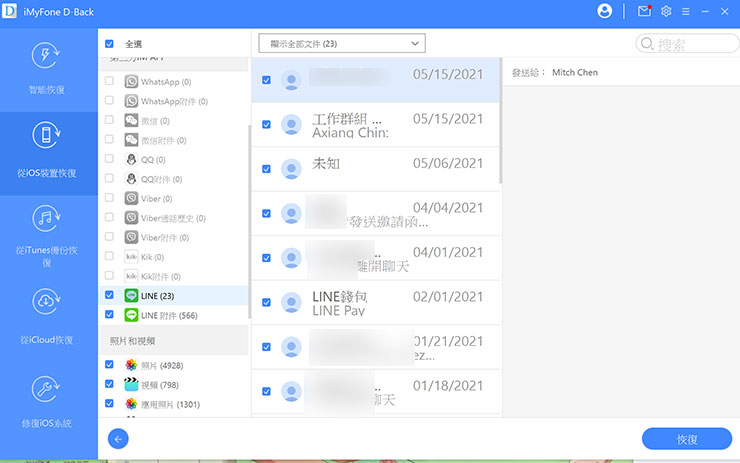Uncheck the 照片 (4928) checkbox
The image size is (740, 463).
(x=109, y=364)
